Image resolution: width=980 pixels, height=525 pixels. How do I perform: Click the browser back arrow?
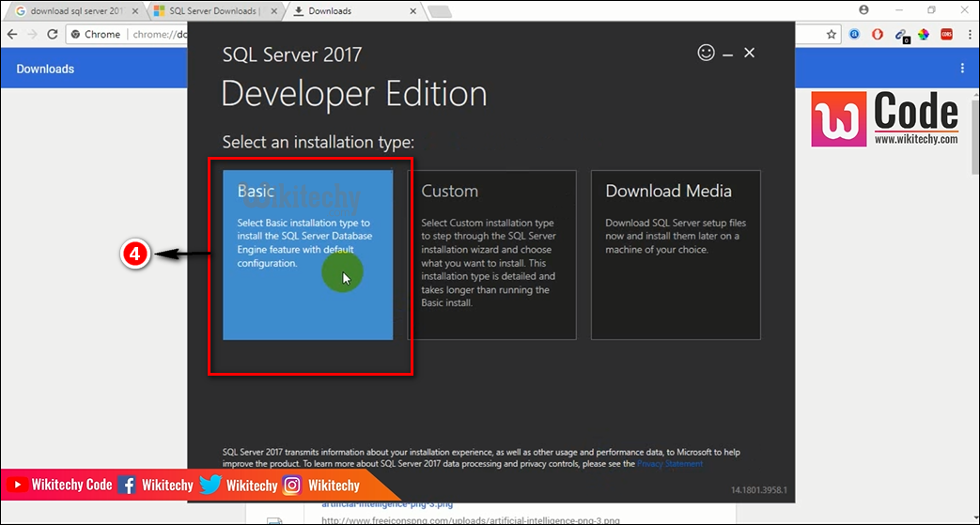pyautogui.click(x=12, y=34)
